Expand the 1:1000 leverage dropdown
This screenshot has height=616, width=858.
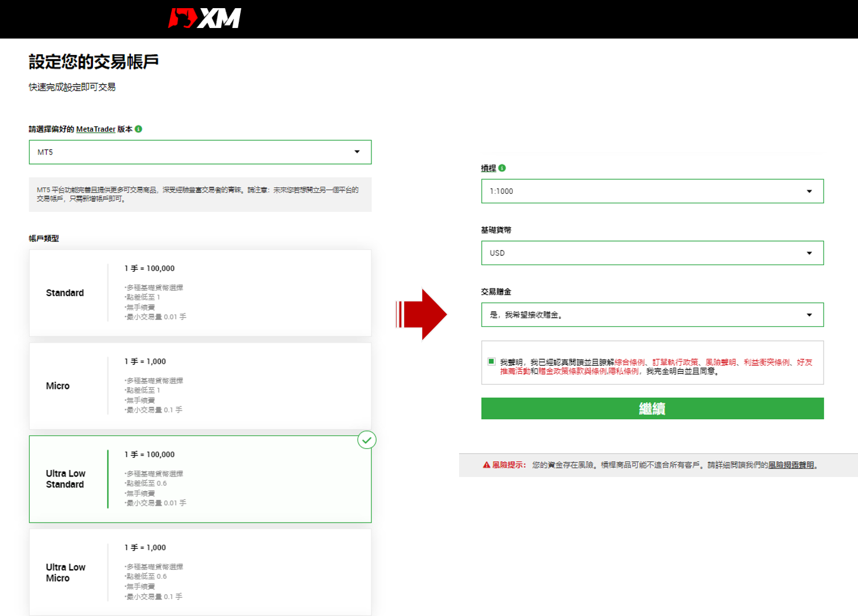pos(652,191)
